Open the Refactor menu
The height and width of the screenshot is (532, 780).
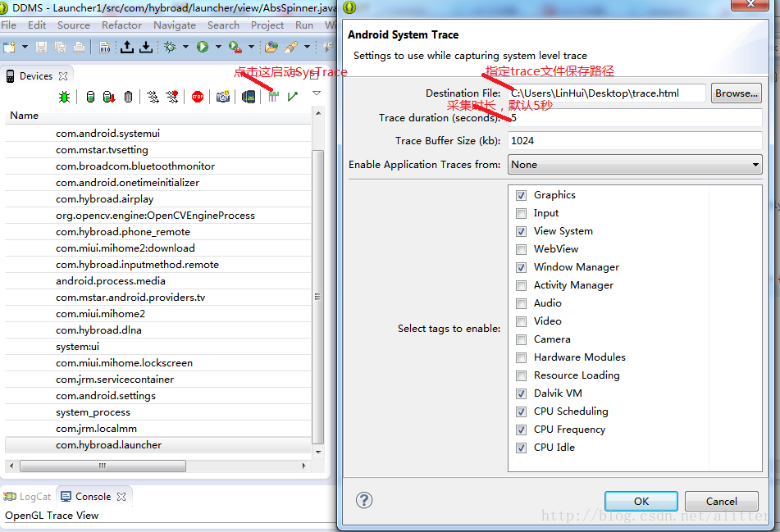(x=122, y=25)
